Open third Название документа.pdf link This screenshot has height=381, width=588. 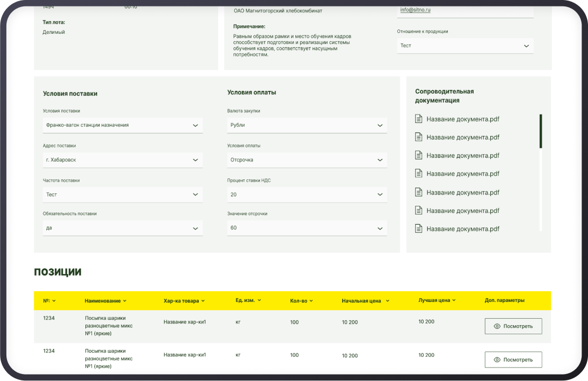point(463,155)
